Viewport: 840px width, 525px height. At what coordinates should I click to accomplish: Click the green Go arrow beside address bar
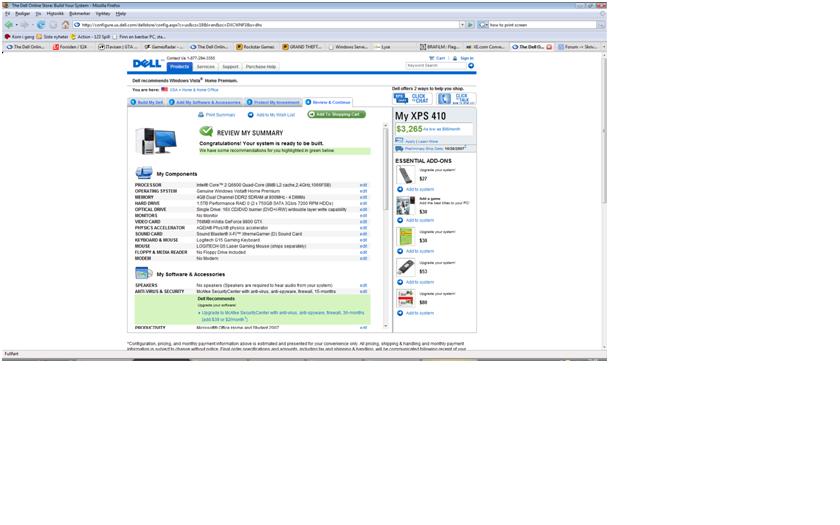tap(470, 25)
